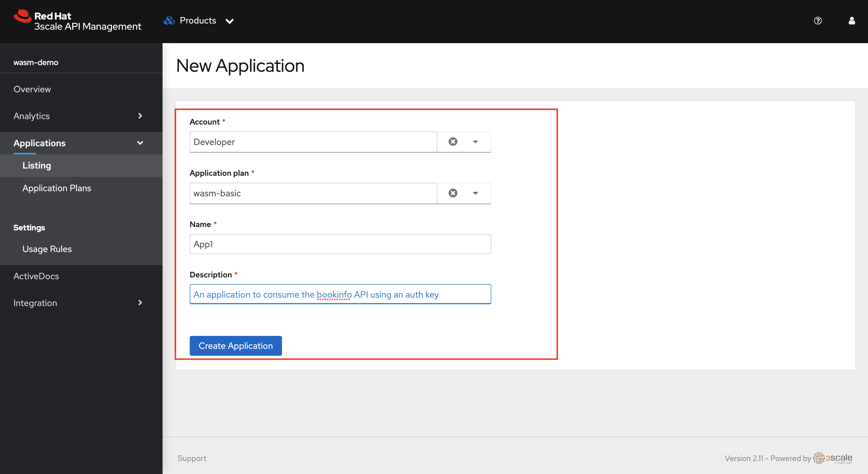
Task: Select the Account dropdown for Developer
Action: pos(476,142)
